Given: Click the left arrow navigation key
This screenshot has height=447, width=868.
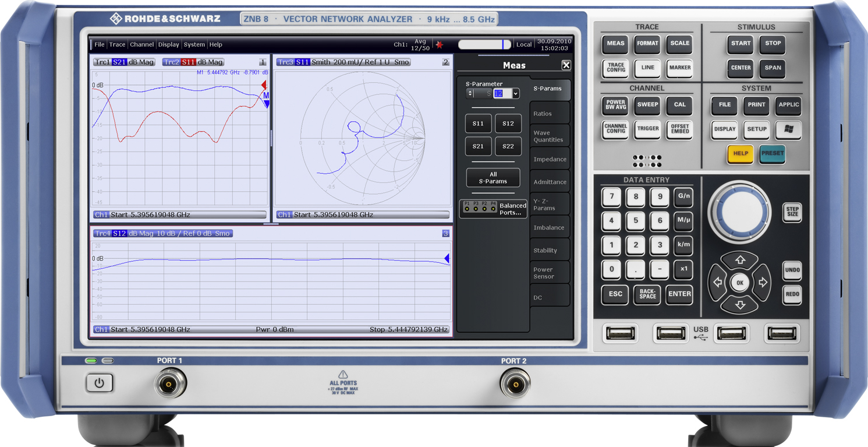Looking at the screenshot, I should (717, 283).
